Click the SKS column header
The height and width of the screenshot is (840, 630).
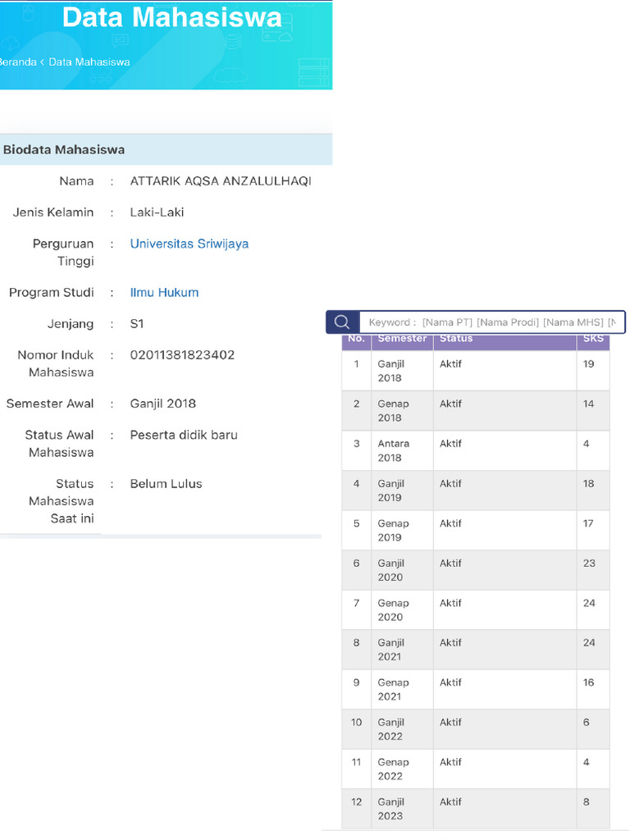(x=591, y=339)
